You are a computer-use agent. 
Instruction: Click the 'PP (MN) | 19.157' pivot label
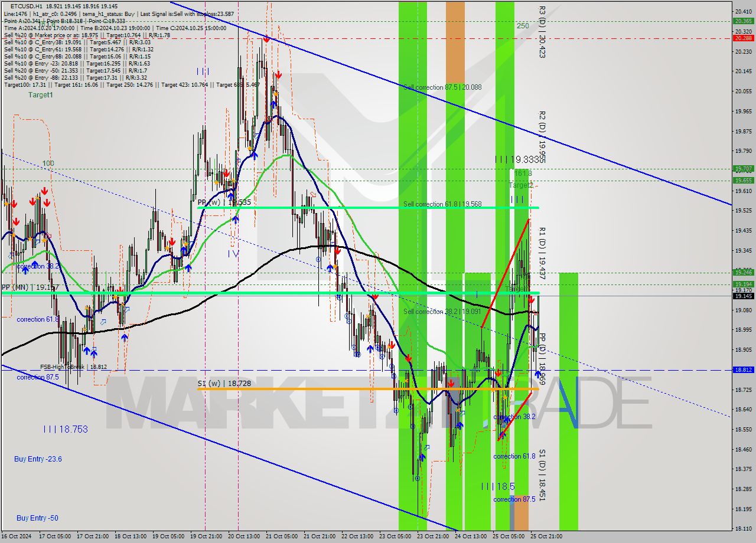(30, 287)
